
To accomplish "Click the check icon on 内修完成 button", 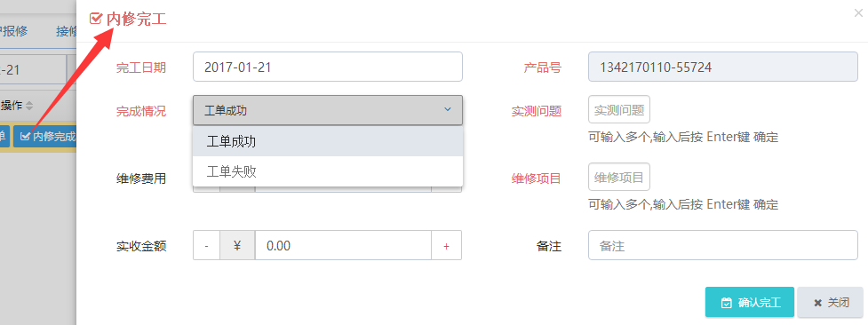I will [x=25, y=136].
